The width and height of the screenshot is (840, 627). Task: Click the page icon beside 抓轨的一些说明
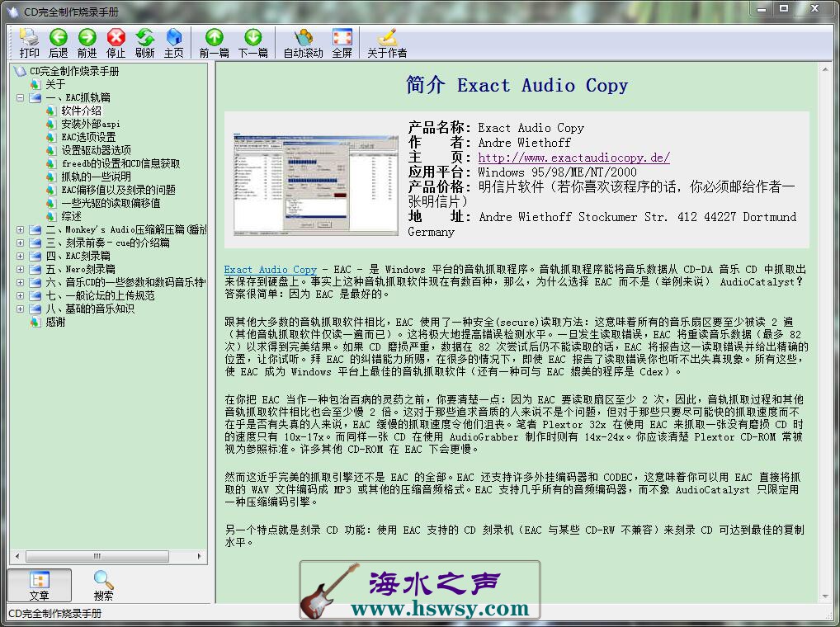tap(51, 177)
